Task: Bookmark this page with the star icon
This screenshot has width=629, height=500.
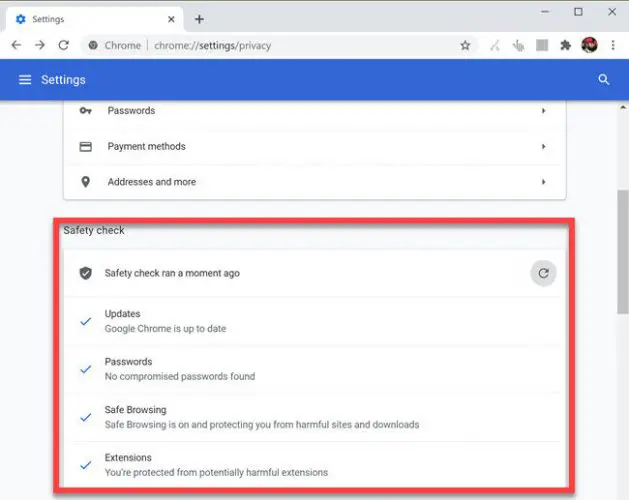Action: 465,45
